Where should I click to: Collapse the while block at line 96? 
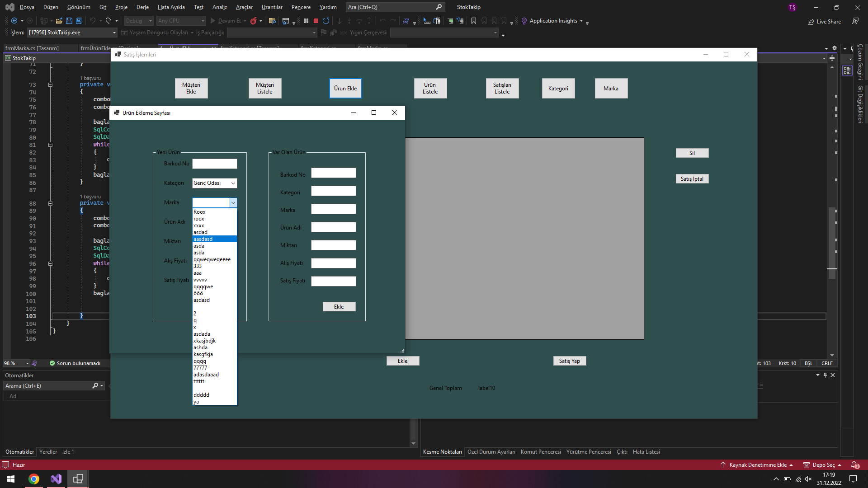tap(51, 263)
